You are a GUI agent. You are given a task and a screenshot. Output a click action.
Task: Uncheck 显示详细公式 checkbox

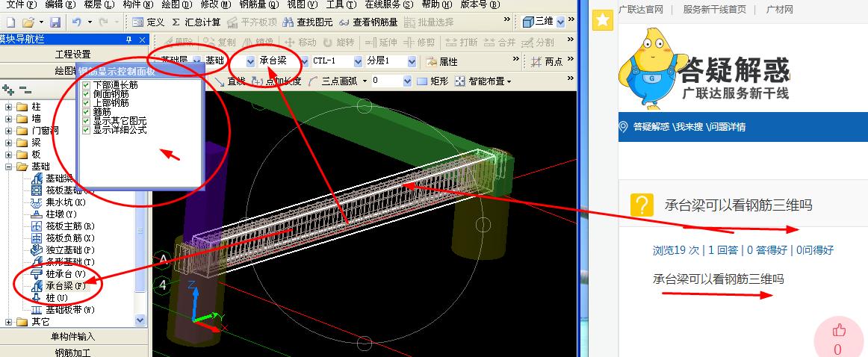86,130
